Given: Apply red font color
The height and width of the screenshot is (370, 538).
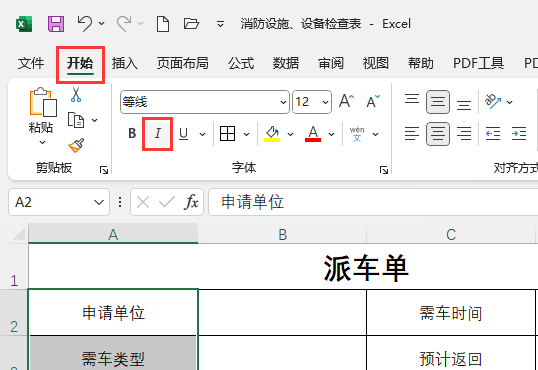Looking at the screenshot, I should (313, 134).
